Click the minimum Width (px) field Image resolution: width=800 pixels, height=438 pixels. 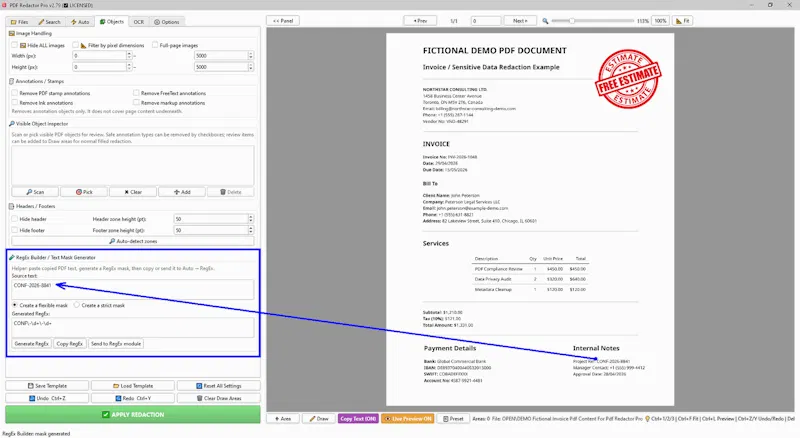tap(99, 55)
